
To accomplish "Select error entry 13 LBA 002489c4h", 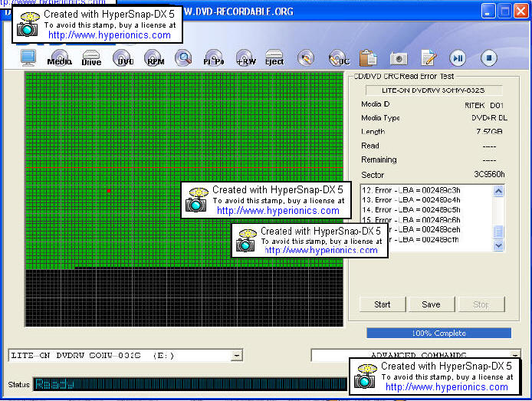I will (x=411, y=200).
